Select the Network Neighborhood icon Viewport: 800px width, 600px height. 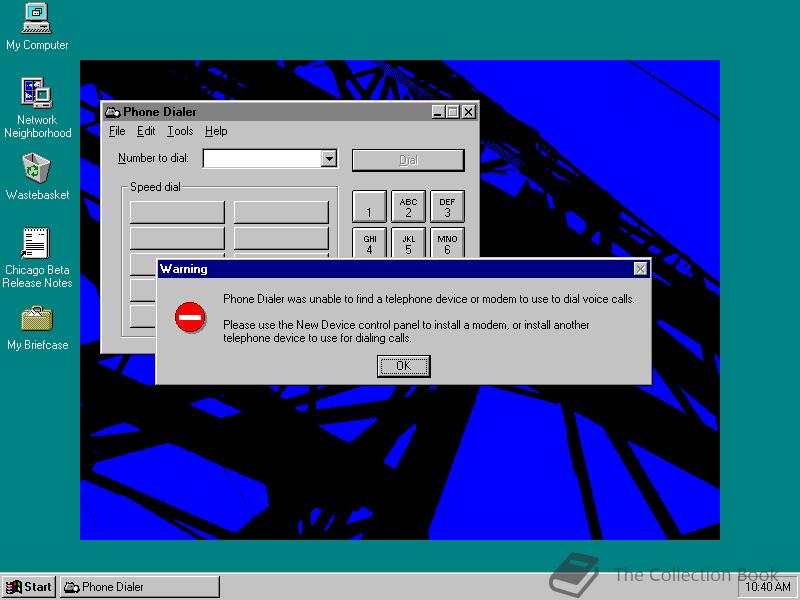(x=37, y=108)
